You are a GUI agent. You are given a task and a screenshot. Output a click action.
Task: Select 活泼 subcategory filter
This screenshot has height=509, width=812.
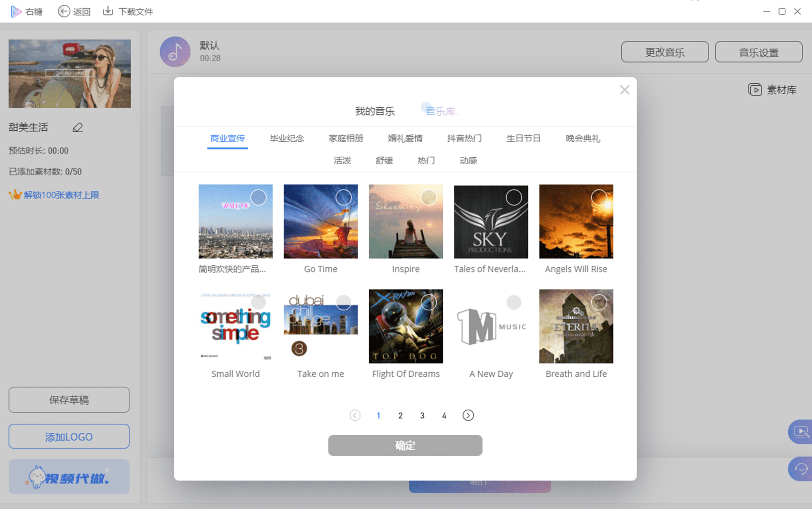coord(342,160)
